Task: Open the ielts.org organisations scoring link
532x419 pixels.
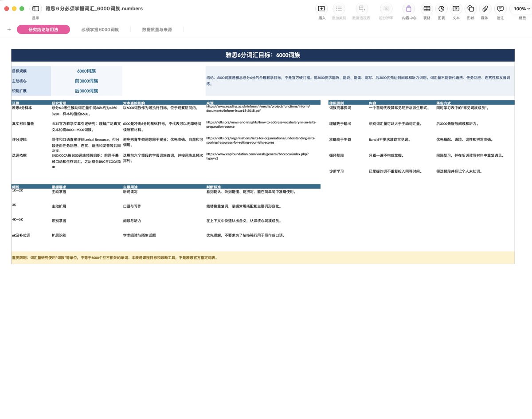Action: pyautogui.click(x=261, y=140)
